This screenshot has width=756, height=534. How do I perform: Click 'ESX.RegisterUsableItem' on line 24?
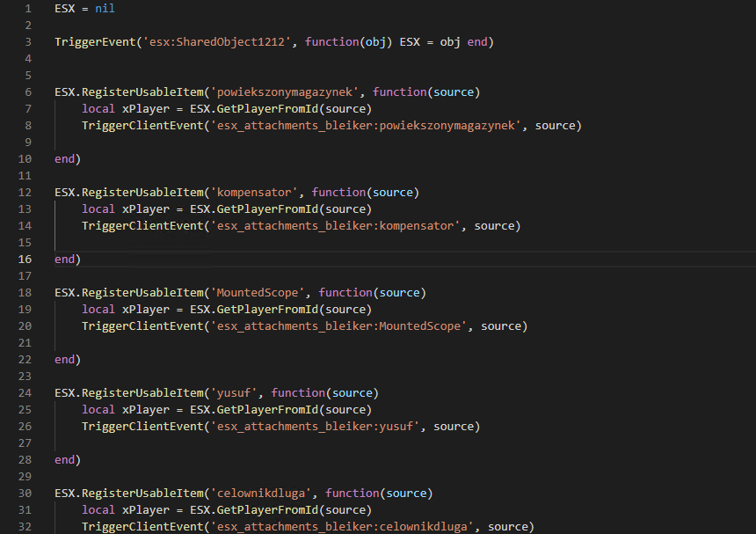pos(128,393)
